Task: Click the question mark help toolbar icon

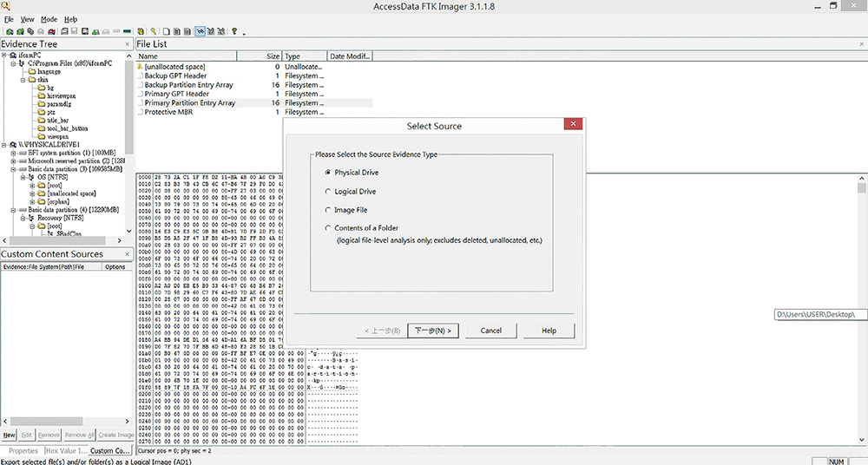Action: click(234, 31)
